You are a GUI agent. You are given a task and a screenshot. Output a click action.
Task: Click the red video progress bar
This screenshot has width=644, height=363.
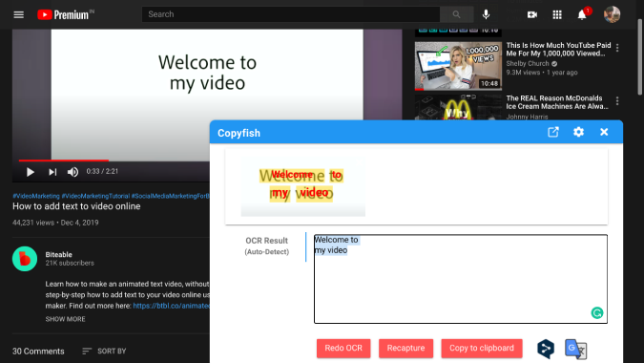(64, 160)
